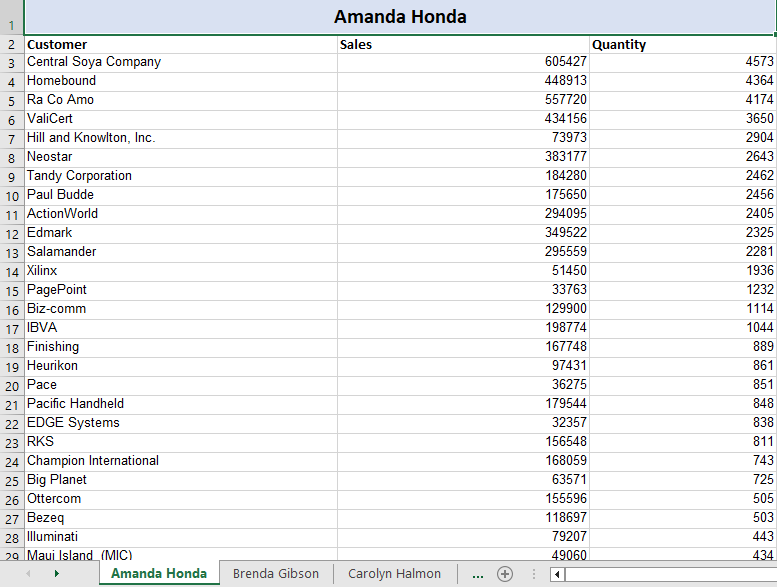Viewport: 777px width, 587px height.
Task: Select the Quantity header cell
Action: pos(683,45)
